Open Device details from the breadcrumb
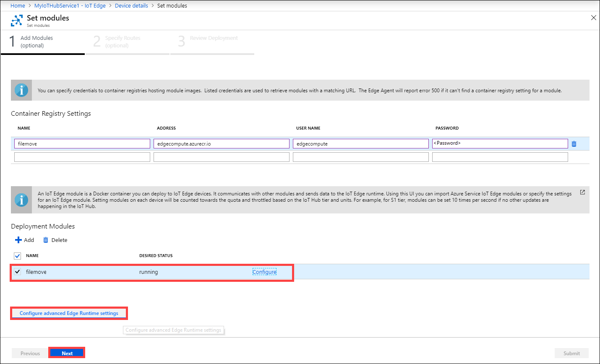The width and height of the screenshot is (600, 364). (131, 5)
